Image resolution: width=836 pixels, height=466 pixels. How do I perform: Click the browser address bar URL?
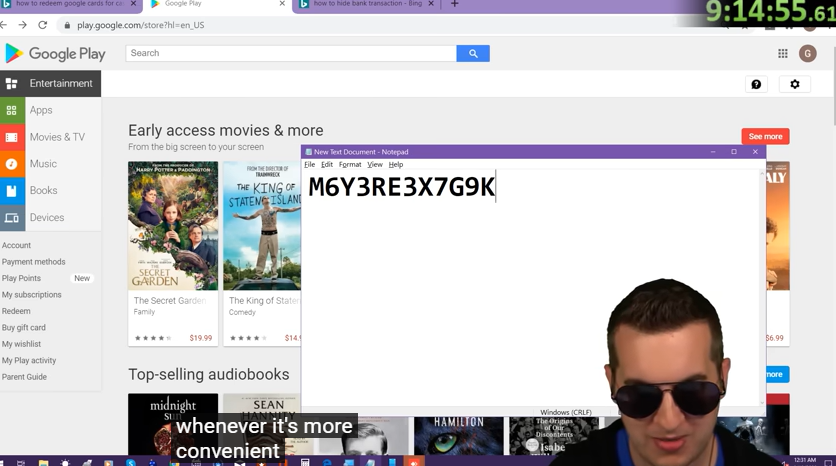tap(140, 25)
